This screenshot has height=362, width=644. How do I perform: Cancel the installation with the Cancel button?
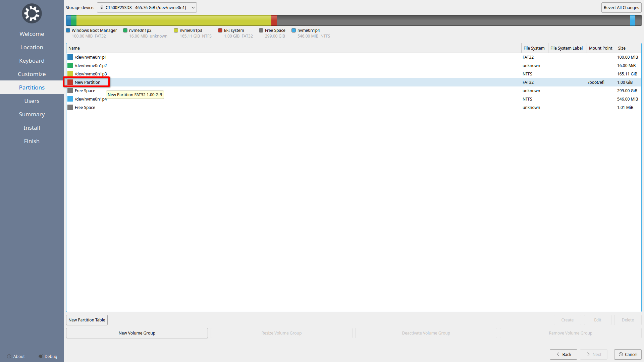[x=628, y=354]
